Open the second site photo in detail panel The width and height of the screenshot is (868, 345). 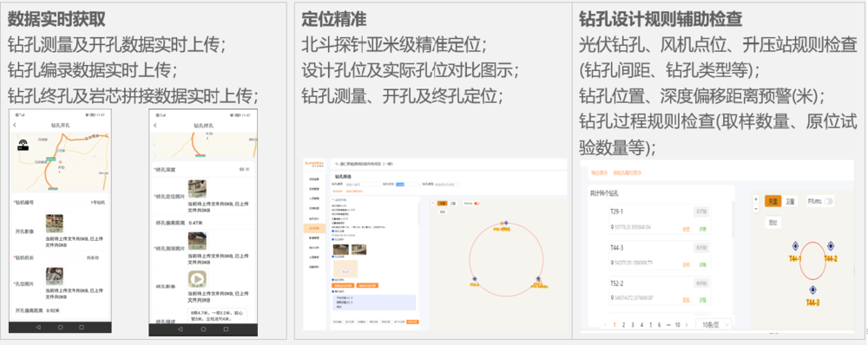point(358,250)
